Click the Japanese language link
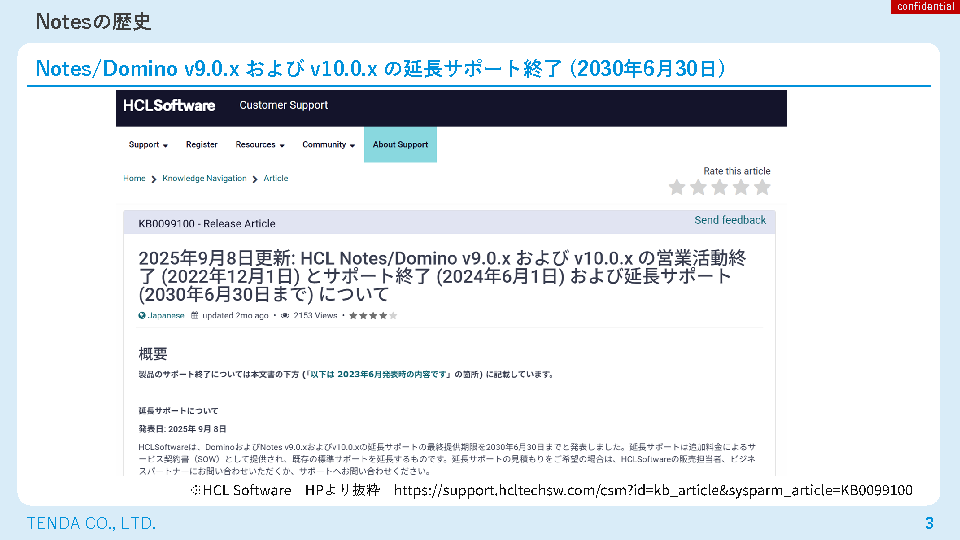The image size is (960, 540). [166, 315]
